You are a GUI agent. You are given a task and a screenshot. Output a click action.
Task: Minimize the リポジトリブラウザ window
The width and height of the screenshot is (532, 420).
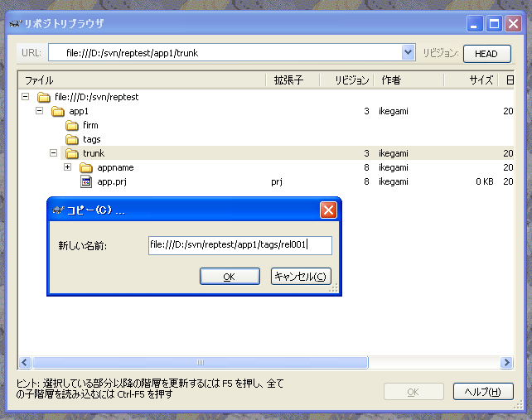tap(475, 24)
